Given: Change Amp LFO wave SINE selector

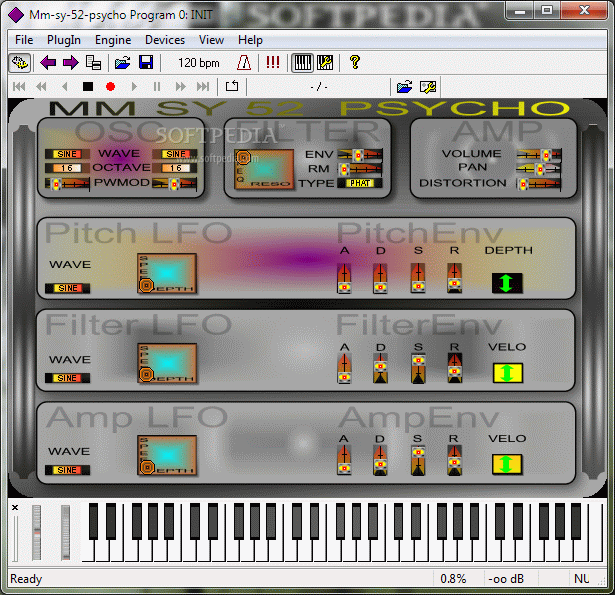Looking at the screenshot, I should coord(67,470).
